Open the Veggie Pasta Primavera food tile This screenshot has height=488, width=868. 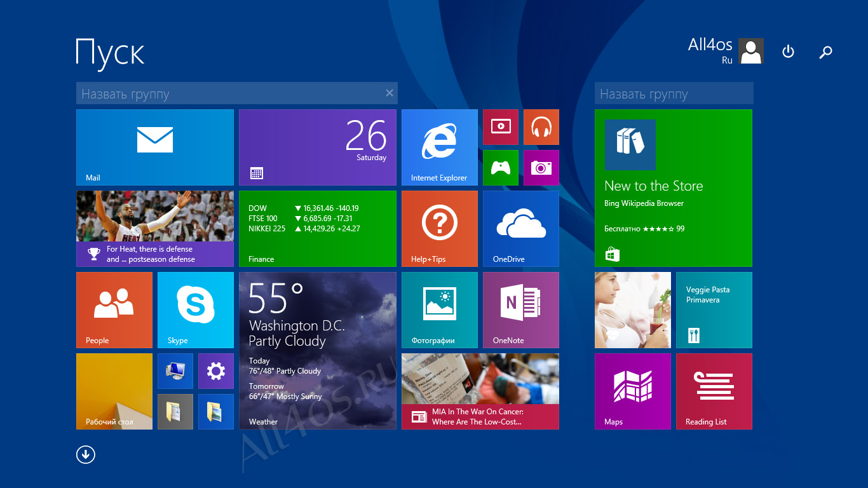[714, 310]
